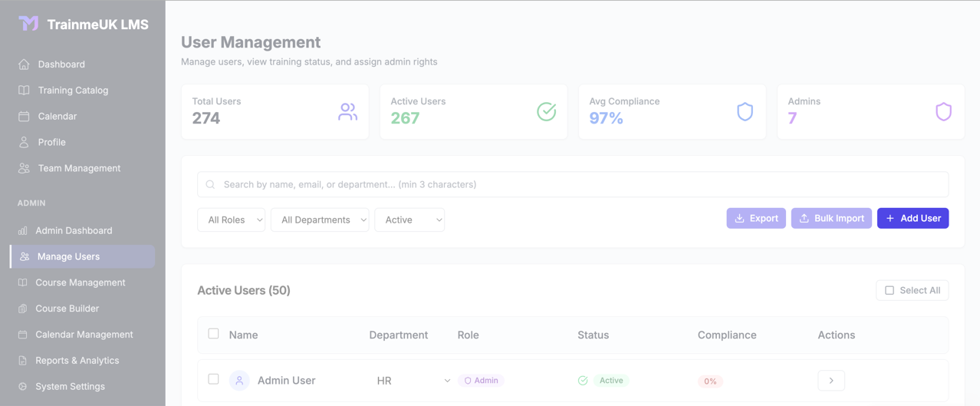This screenshot has width=980, height=406.
Task: Check the table header row checkbox
Action: [213, 334]
